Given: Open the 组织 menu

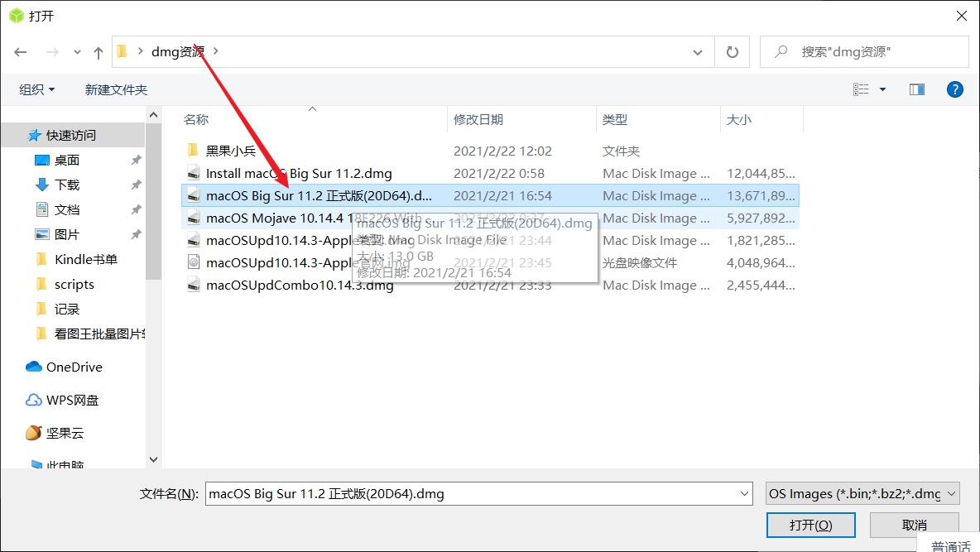Looking at the screenshot, I should pos(37,89).
